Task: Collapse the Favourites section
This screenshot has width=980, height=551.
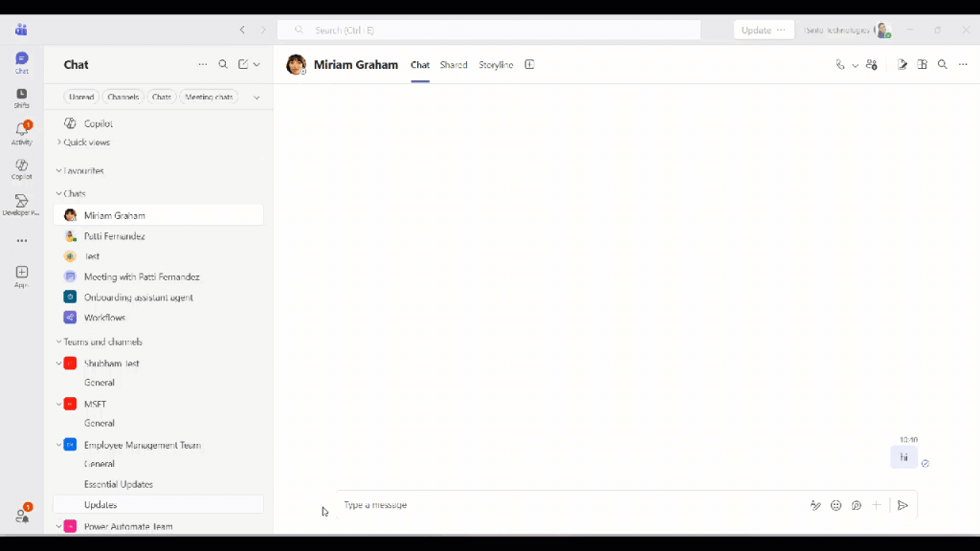Action: [58, 170]
